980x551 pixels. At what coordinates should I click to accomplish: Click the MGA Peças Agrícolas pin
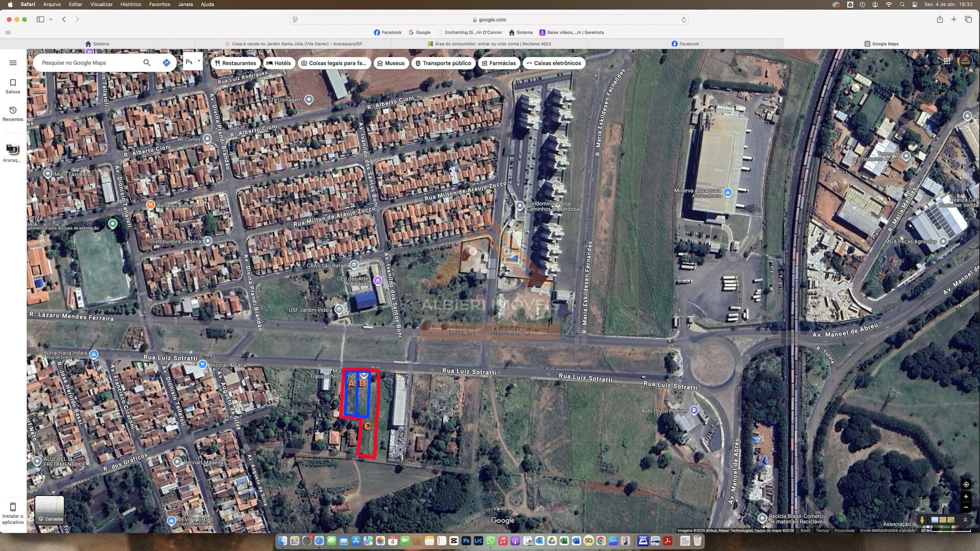point(943,241)
